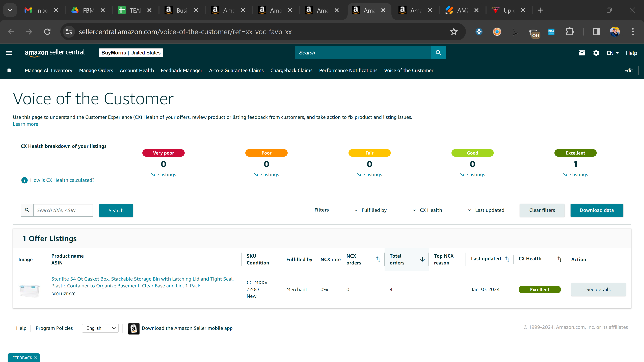Open Performance Notifications
This screenshot has width=644, height=362.
(348, 70)
